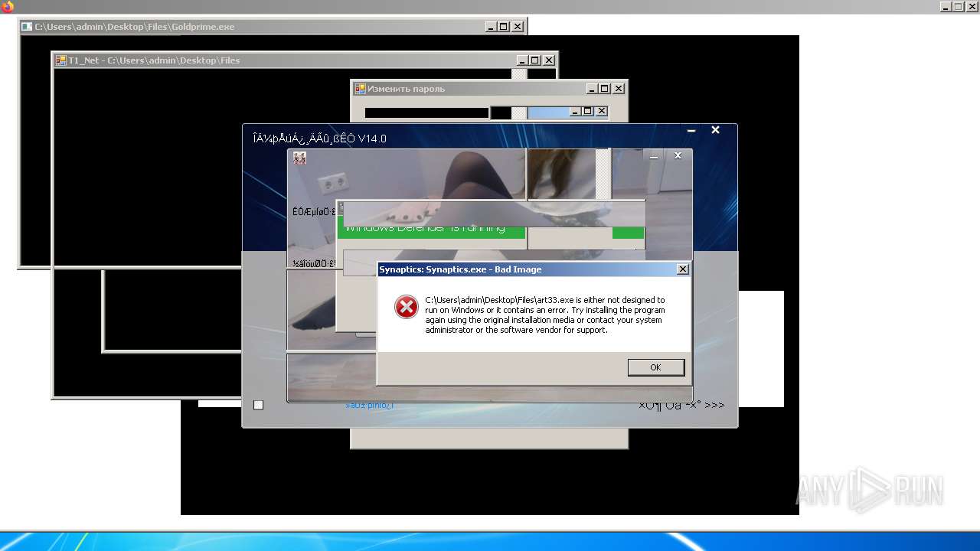Maximize the T1_Net window
Image resolution: width=980 pixels, height=551 pixels.
(x=535, y=60)
